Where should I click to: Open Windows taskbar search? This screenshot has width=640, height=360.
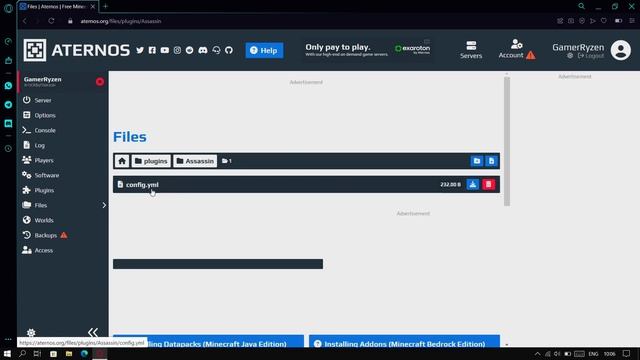pos(22,353)
